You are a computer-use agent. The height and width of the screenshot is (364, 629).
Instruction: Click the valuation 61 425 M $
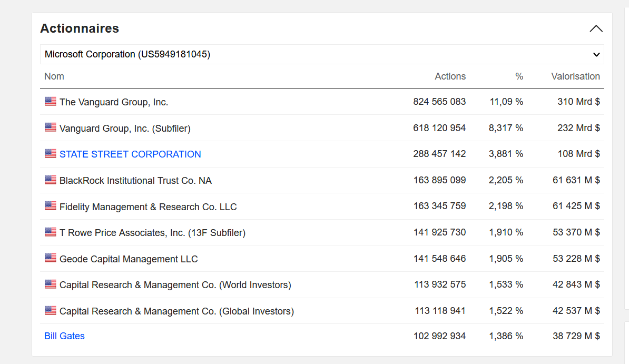point(576,206)
